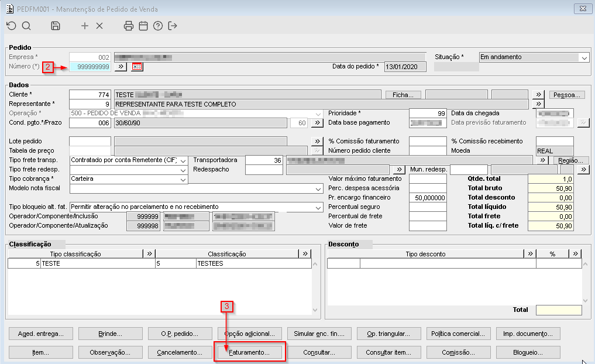
Task: Click the Consultar... button
Action: tap(319, 352)
